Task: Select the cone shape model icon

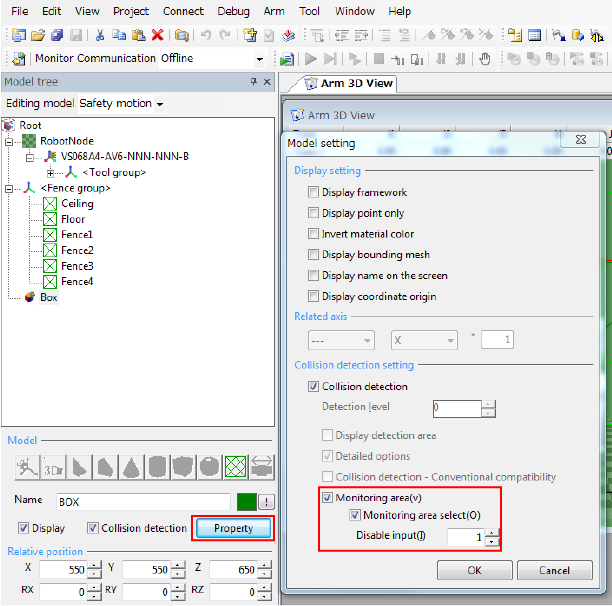Action: point(132,467)
